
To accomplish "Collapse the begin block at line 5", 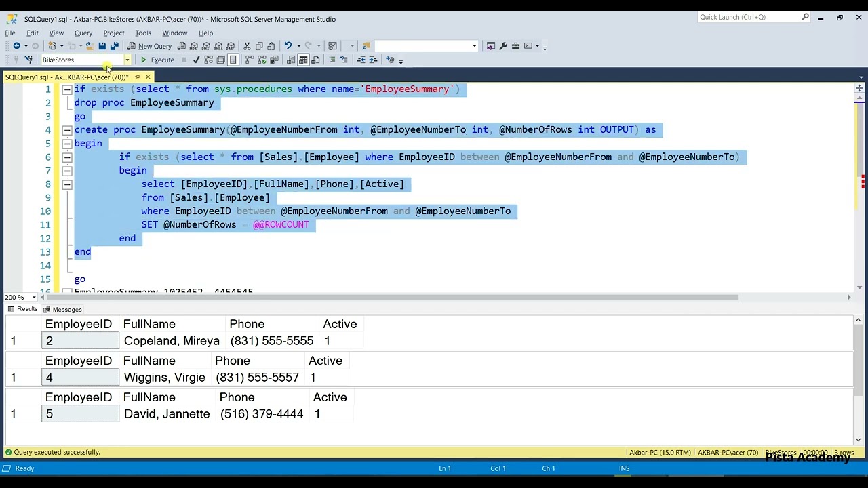I will (x=67, y=144).
